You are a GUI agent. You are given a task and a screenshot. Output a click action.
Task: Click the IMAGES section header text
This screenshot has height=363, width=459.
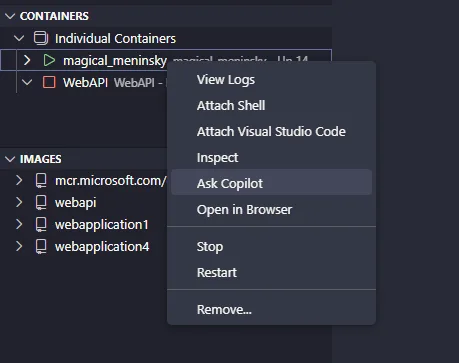point(41,159)
